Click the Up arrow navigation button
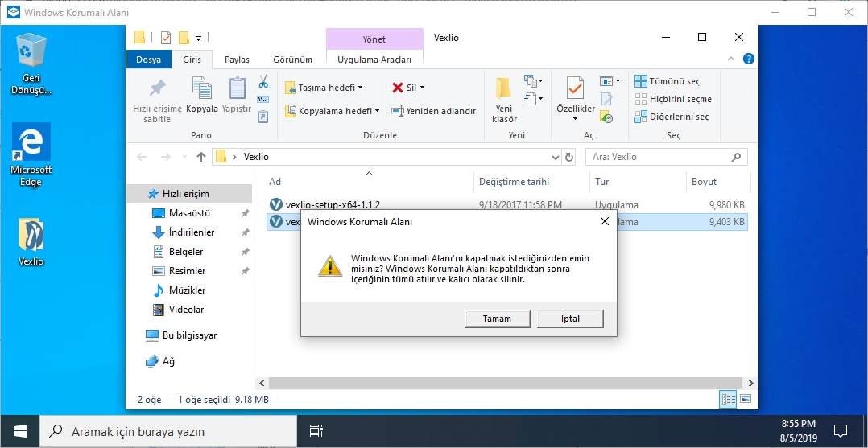Screen dimensions: 868x448 (x=201, y=157)
